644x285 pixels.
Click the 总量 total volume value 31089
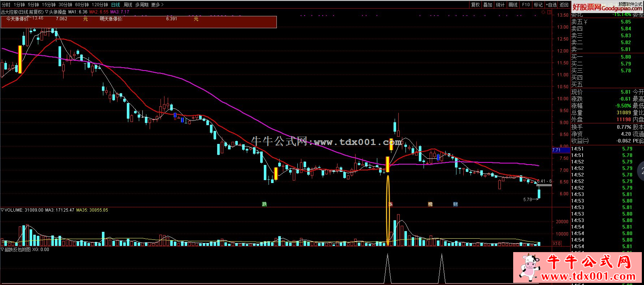[x=624, y=112]
